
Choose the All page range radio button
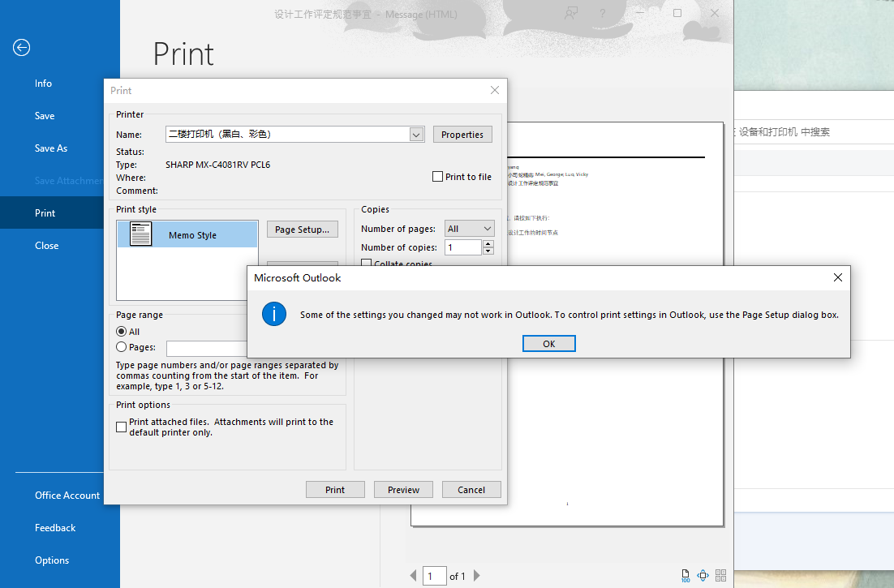click(x=122, y=332)
